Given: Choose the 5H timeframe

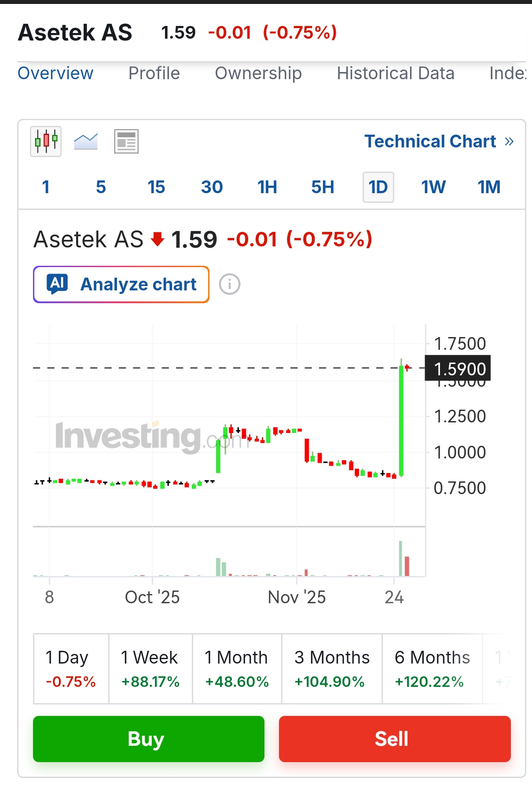Looking at the screenshot, I should click(x=323, y=187).
